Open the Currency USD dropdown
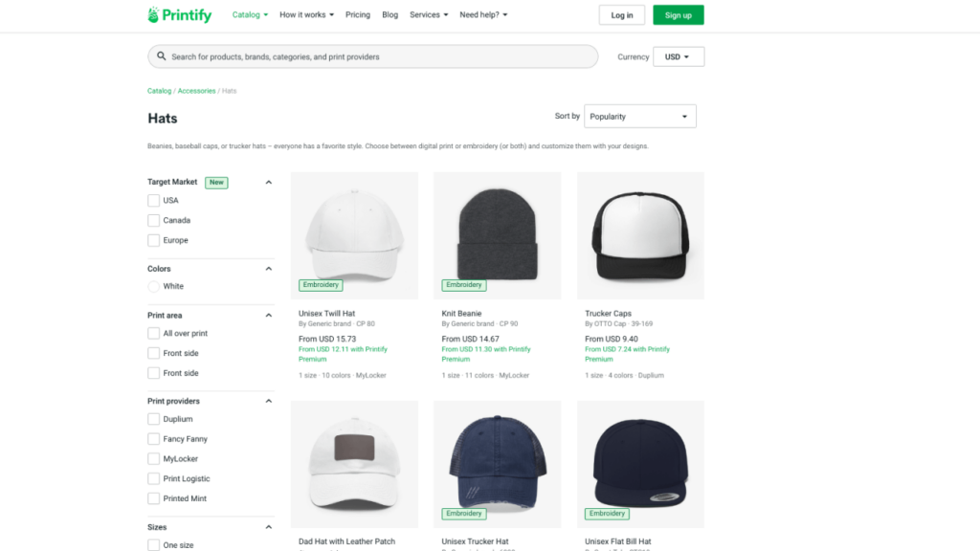The image size is (980, 551). [x=678, y=56]
